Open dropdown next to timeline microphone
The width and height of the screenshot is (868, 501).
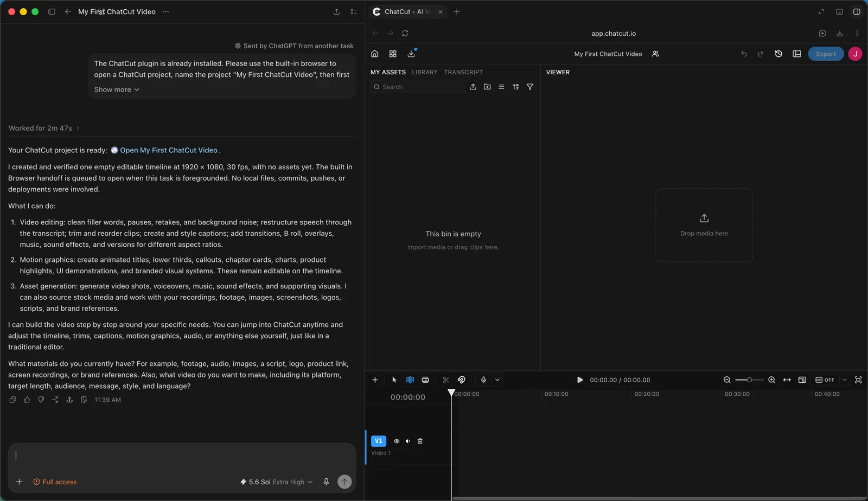coord(497,380)
